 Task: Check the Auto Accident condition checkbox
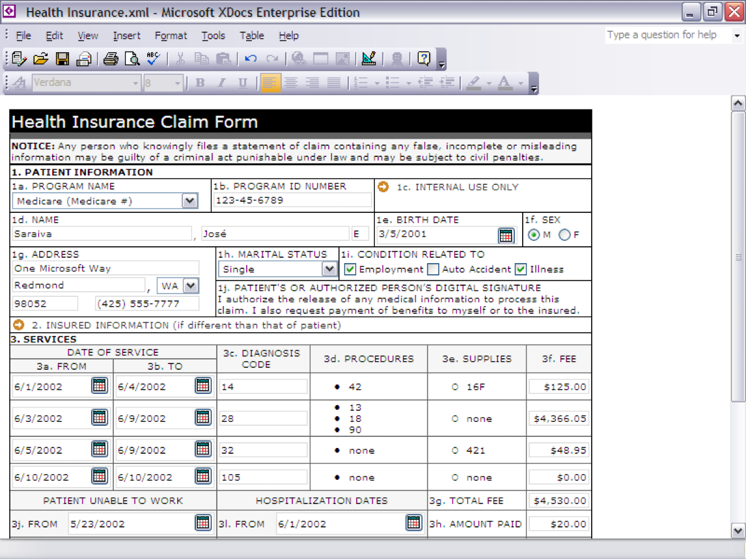(x=434, y=269)
